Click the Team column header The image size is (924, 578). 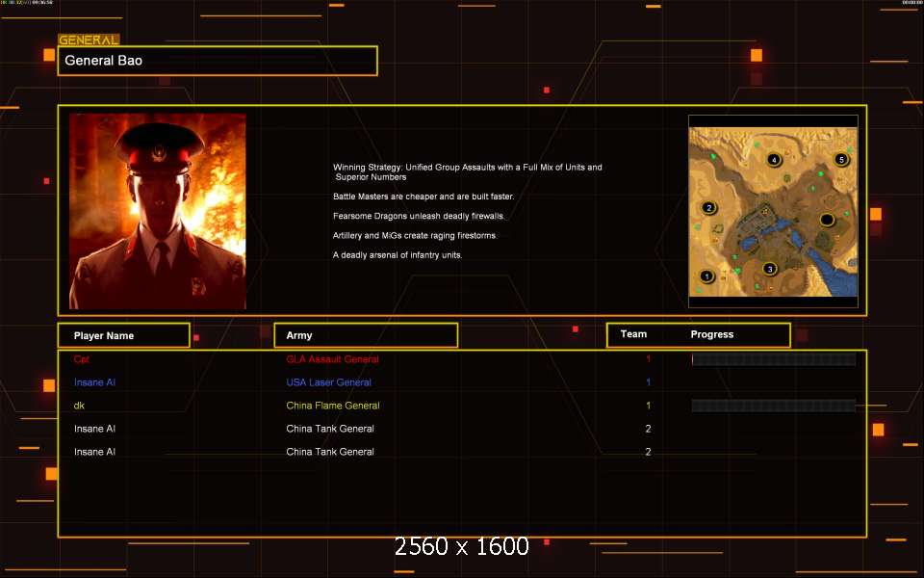[633, 334]
